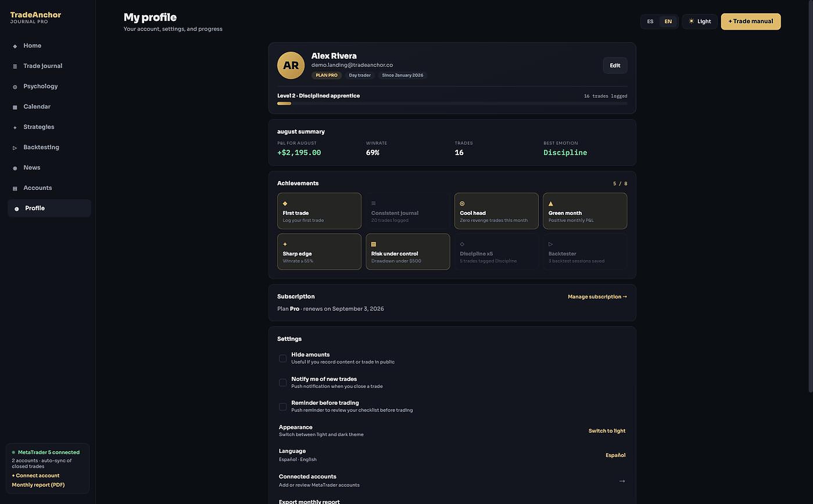Click the Backtester play outline icon
The height and width of the screenshot is (504, 813).
[x=551, y=244]
